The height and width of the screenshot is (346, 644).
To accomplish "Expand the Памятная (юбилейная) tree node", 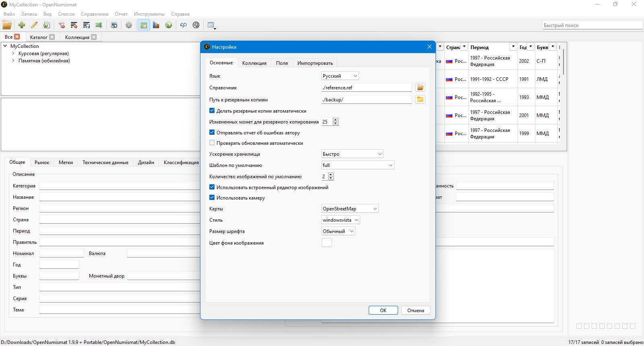I will (x=13, y=61).
